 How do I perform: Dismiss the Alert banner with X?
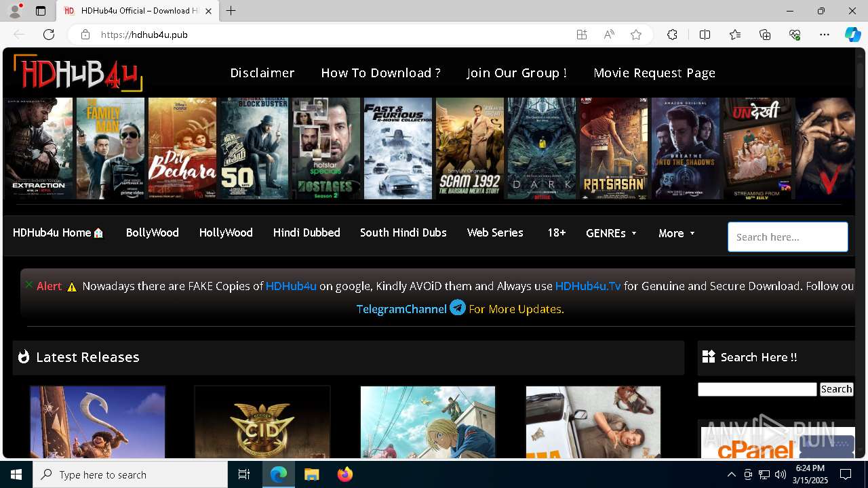point(28,285)
